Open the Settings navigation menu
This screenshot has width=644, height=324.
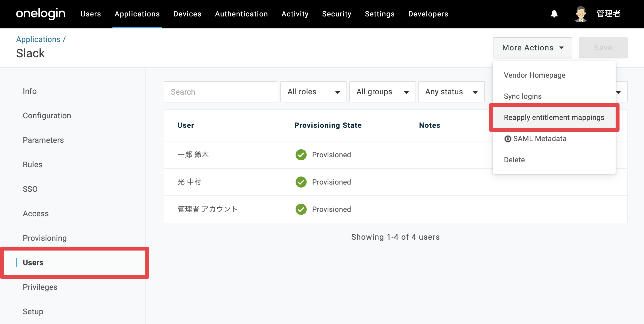pyautogui.click(x=380, y=14)
